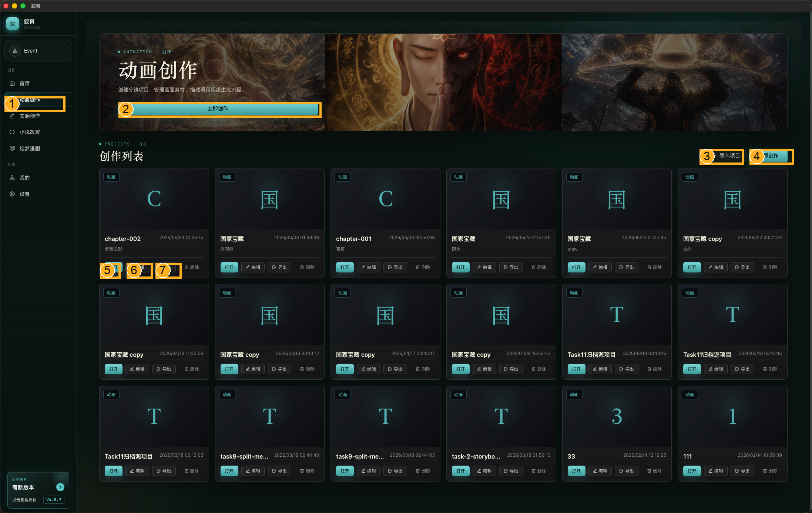Click the Event user account button
Screen dimensions: 812x513
38,51
